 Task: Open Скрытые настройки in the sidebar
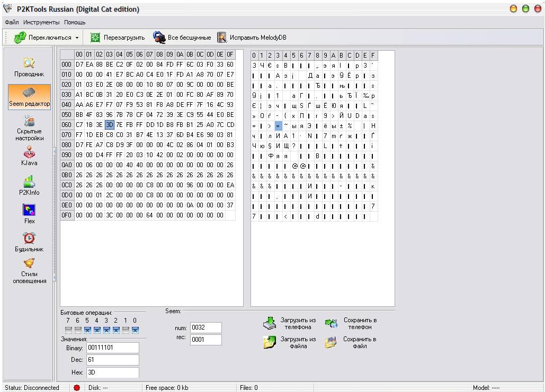tap(29, 129)
